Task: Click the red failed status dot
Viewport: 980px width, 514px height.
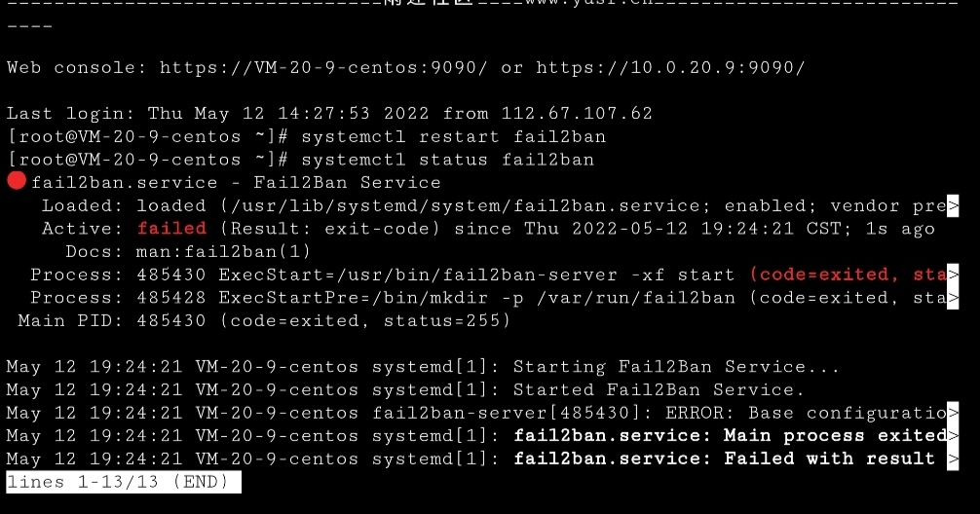Action: (x=17, y=181)
